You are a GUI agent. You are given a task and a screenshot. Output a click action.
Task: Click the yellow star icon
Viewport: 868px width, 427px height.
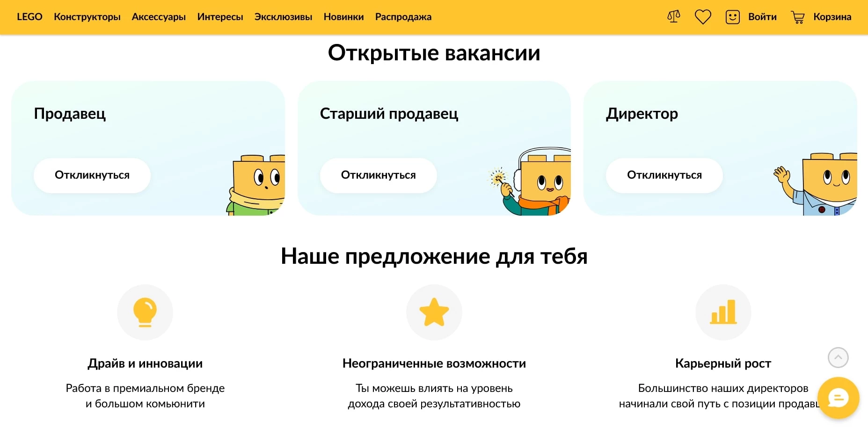coord(434,312)
